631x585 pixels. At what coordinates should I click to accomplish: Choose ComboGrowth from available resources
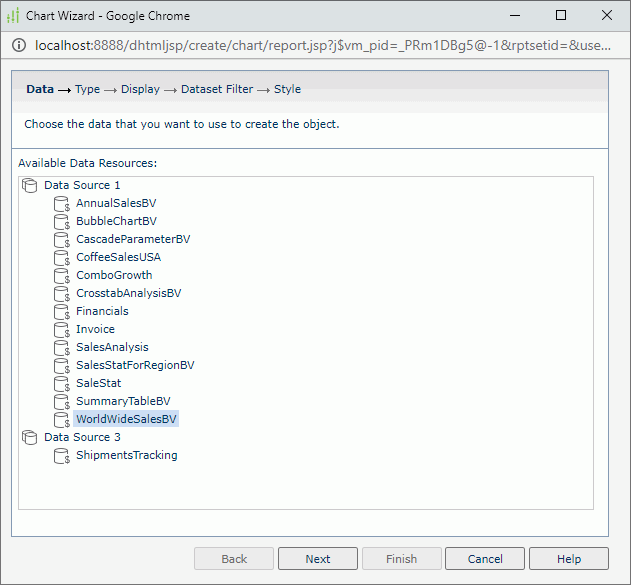[x=114, y=275]
